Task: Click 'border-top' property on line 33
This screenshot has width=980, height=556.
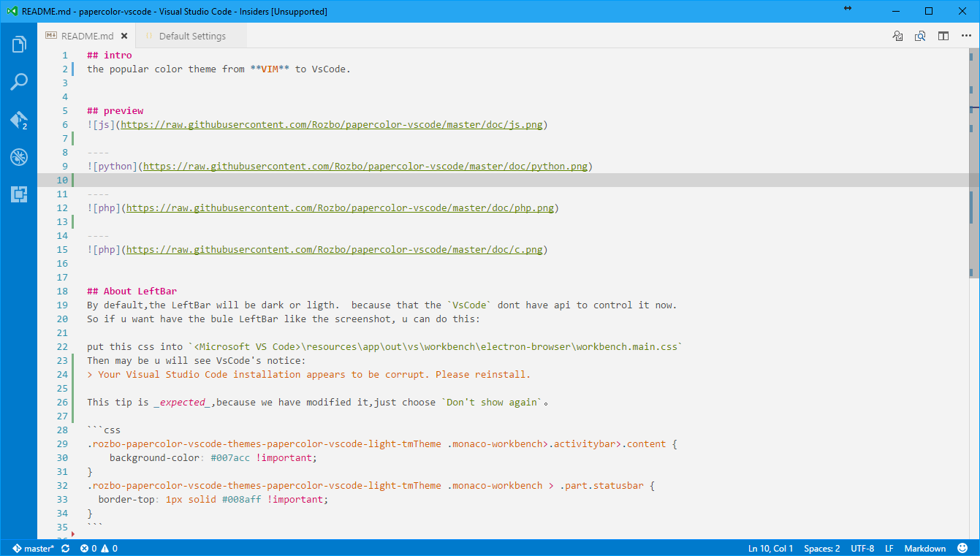Action: point(126,500)
